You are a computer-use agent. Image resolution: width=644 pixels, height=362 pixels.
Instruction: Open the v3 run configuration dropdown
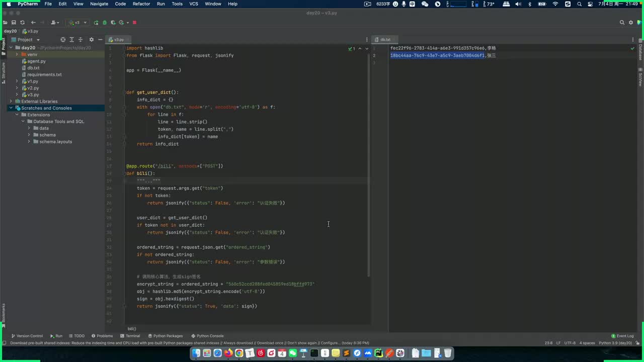pos(78,23)
